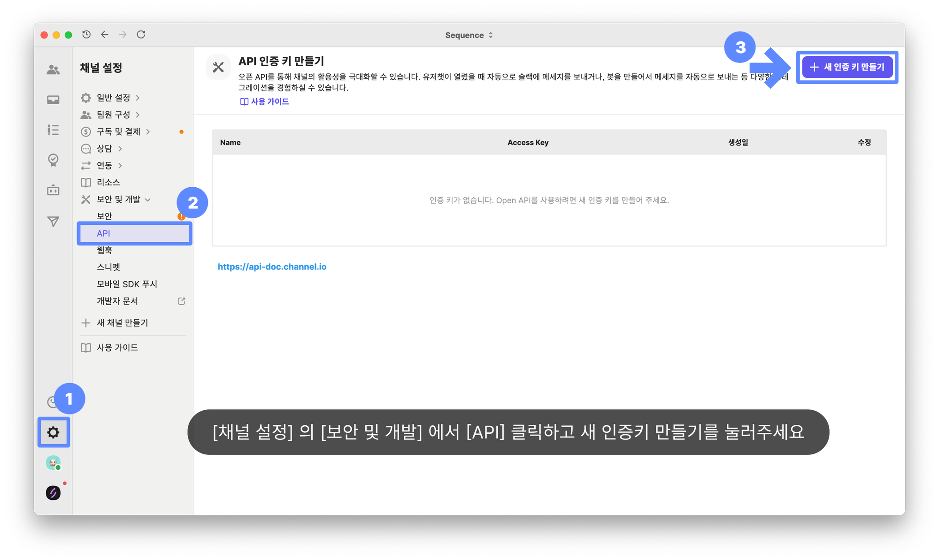Click the certification badge icon in left rail
The height and width of the screenshot is (560, 939).
53,160
